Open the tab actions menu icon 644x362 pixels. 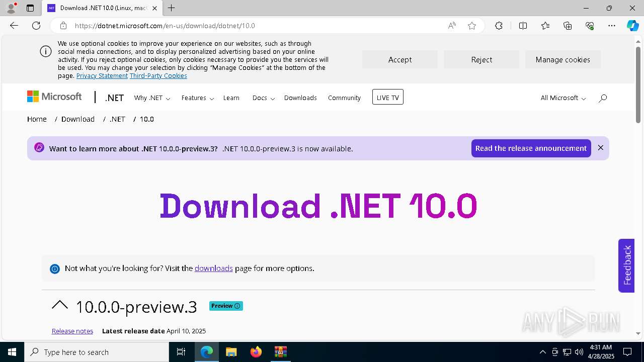pyautogui.click(x=30, y=8)
